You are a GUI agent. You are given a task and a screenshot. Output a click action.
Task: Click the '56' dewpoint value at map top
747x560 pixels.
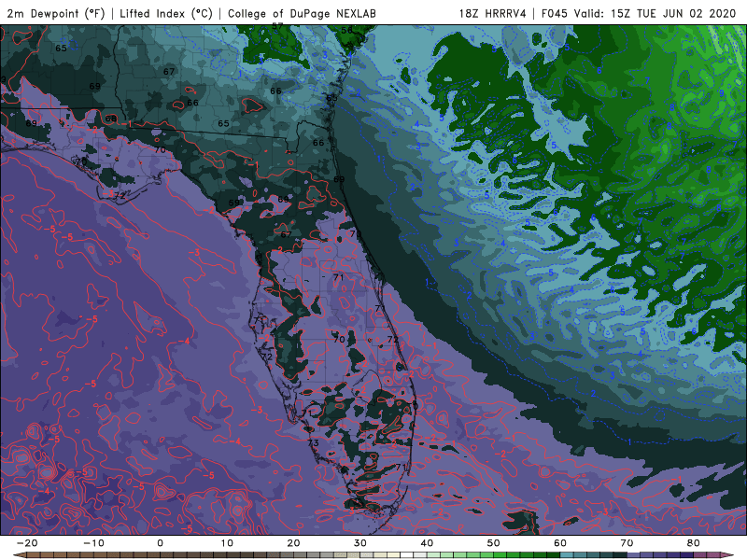click(346, 30)
